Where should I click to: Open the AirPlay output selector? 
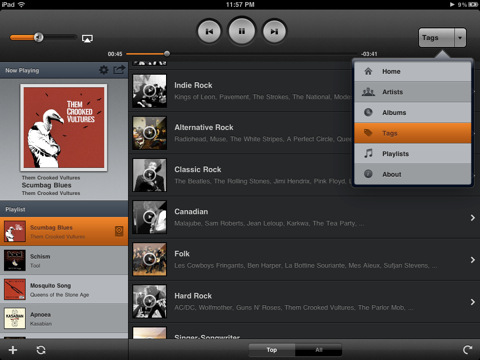87,38
